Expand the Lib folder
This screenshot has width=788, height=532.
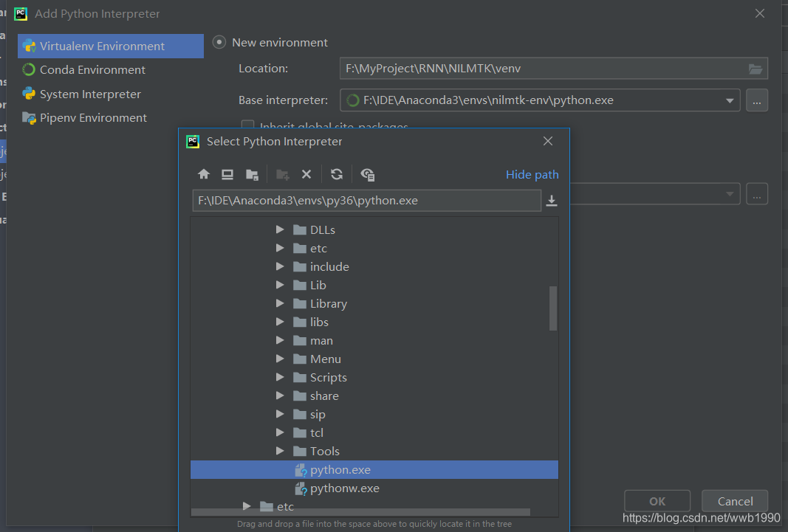[x=280, y=285]
